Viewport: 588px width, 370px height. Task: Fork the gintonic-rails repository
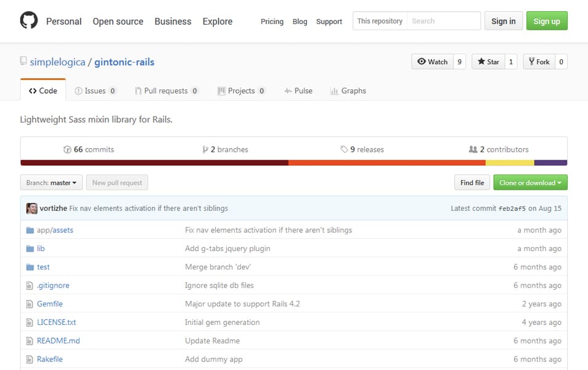tap(539, 62)
